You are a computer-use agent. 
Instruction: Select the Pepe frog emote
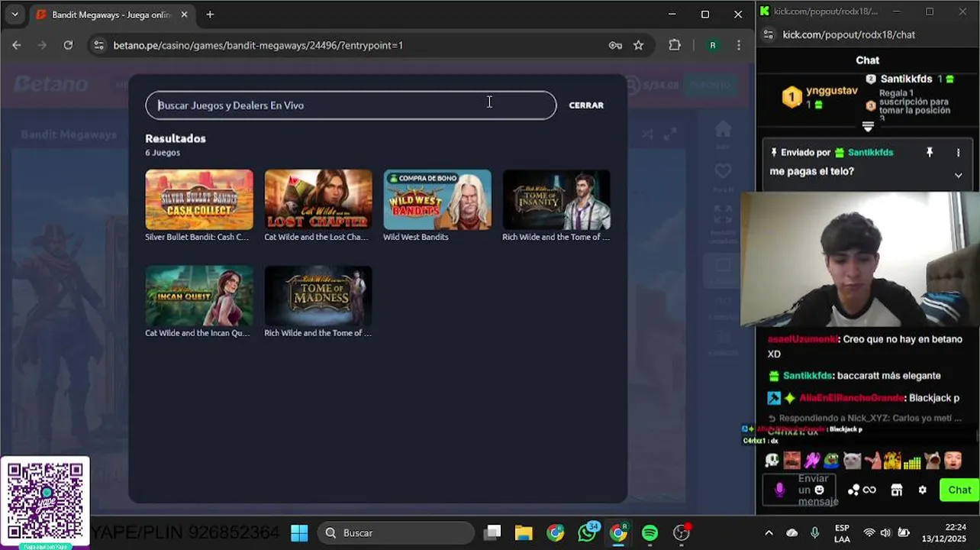coord(831,461)
